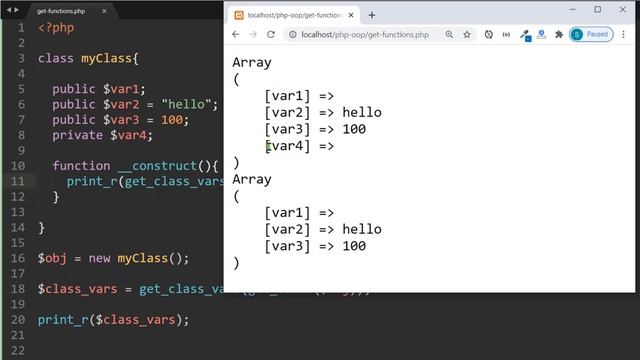Bookmark this page with the star
The width and height of the screenshot is (640, 360).
pyautogui.click(x=467, y=35)
